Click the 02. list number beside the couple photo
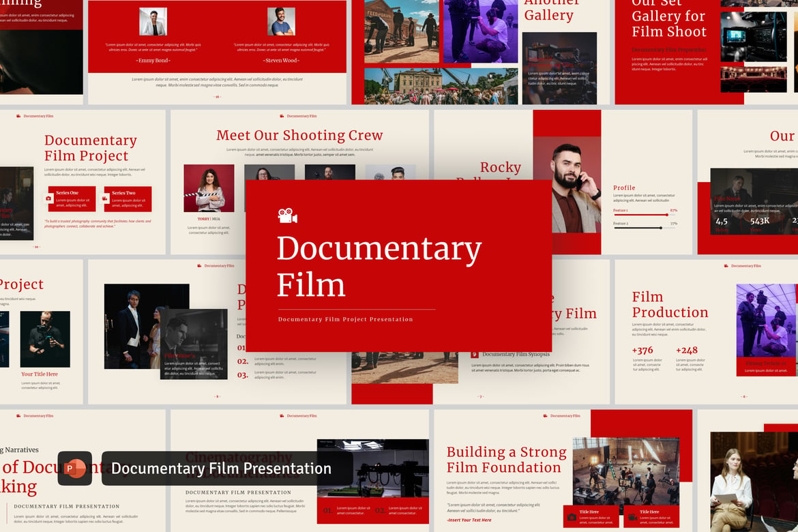 coord(243,361)
